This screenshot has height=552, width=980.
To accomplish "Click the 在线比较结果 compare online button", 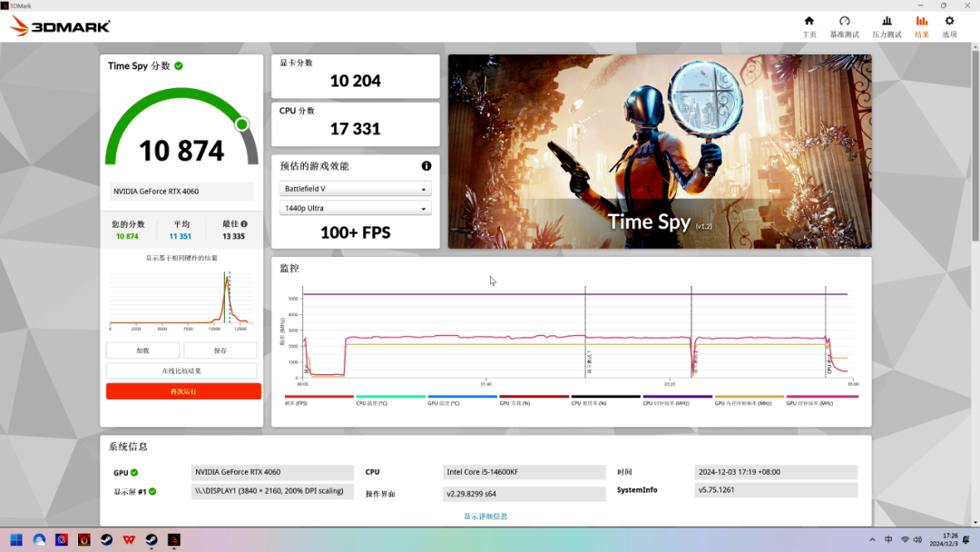I will click(x=181, y=370).
